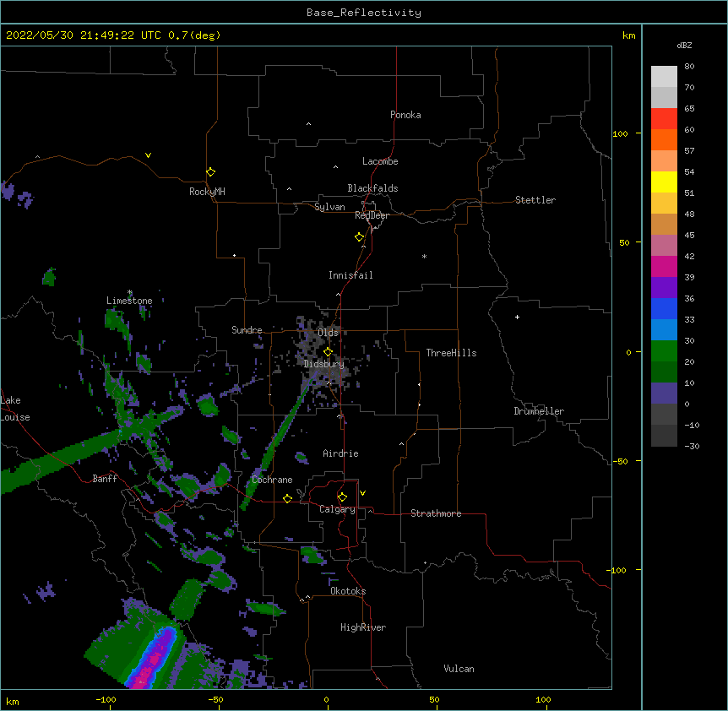
Task: Click the Drumheller label
Action: tap(539, 411)
